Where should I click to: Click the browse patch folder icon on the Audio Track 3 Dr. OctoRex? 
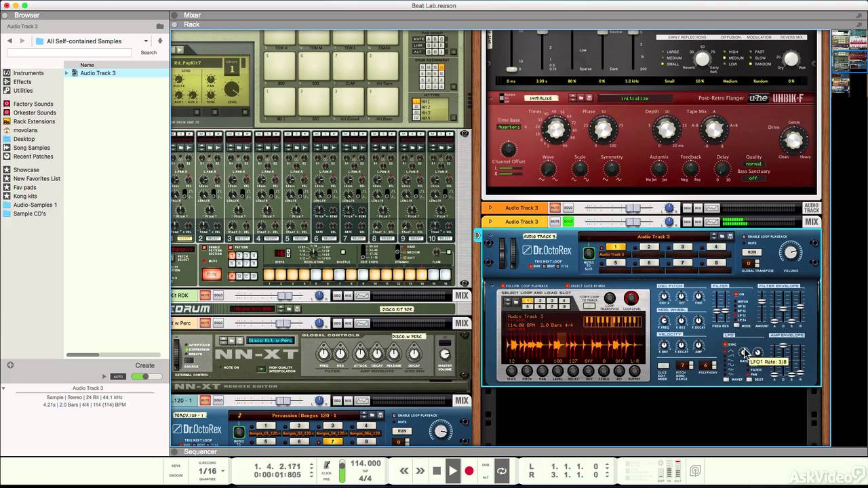tap(722, 237)
